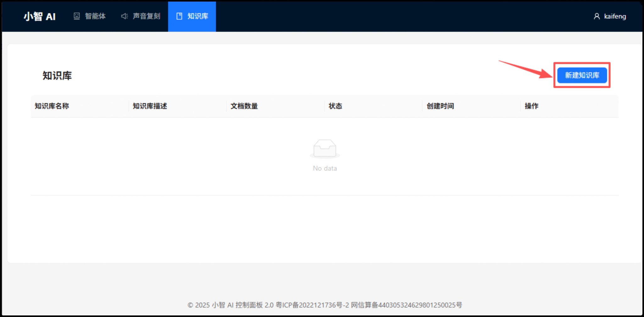Click the 新建知识库 button

pos(582,75)
